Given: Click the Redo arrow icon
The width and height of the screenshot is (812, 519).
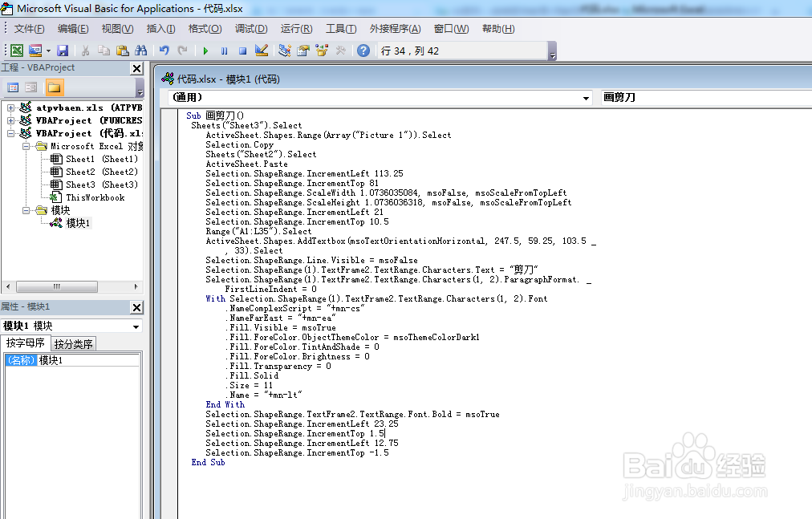Looking at the screenshot, I should click(x=182, y=51).
